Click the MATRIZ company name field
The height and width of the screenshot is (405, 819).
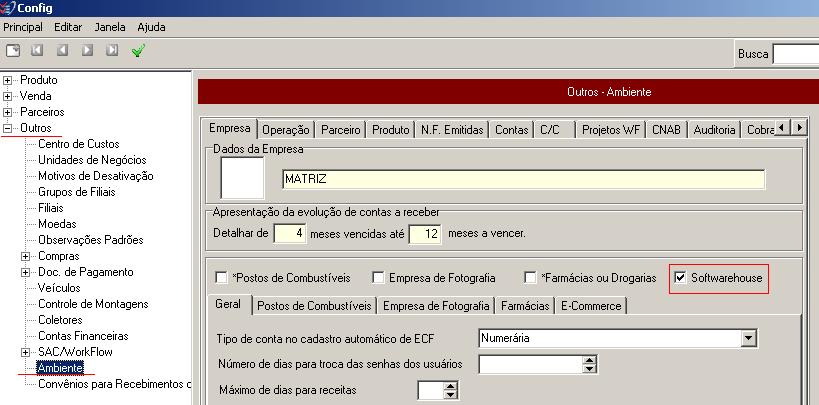coord(523,179)
